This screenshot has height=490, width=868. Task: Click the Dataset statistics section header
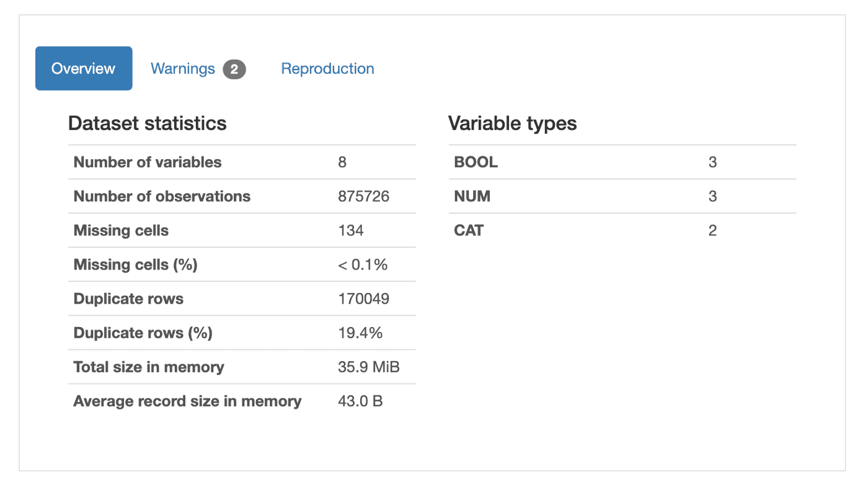coord(147,123)
